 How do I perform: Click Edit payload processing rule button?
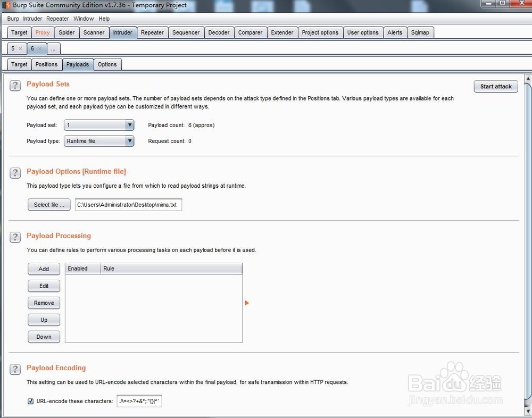click(44, 286)
